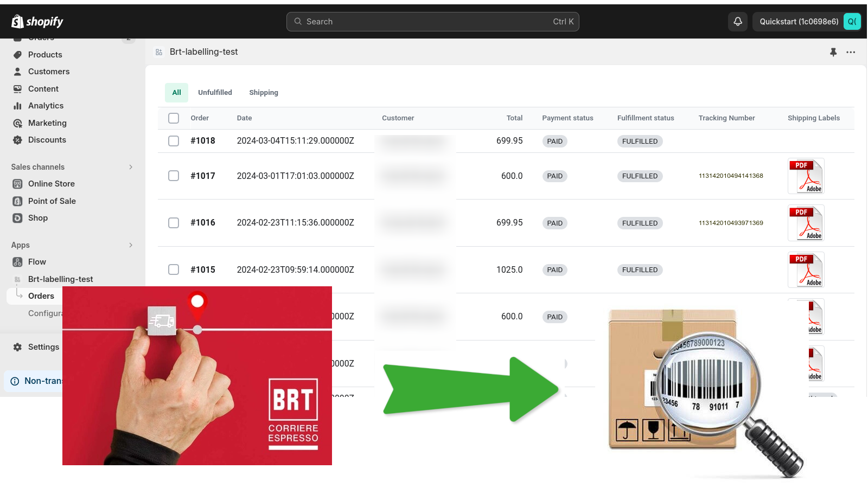Expand the Apps section chevron
The image size is (868, 488).
[130, 245]
